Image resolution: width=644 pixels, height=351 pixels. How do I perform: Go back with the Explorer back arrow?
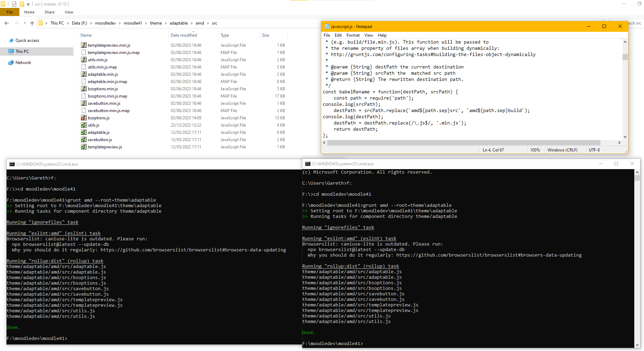coord(7,23)
